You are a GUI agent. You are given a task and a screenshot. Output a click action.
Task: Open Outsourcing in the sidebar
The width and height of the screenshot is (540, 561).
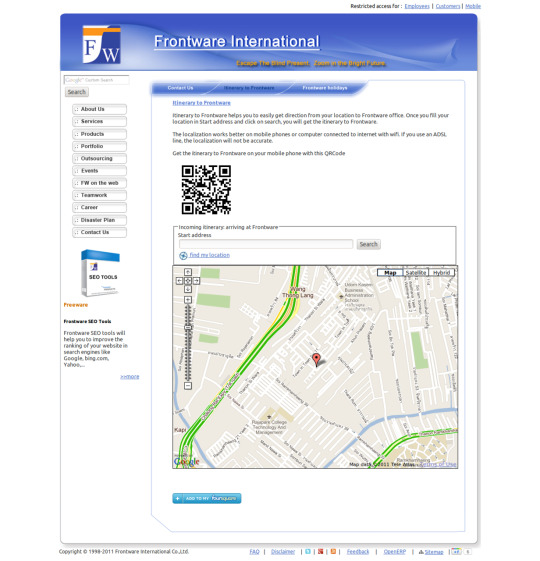tap(99, 158)
